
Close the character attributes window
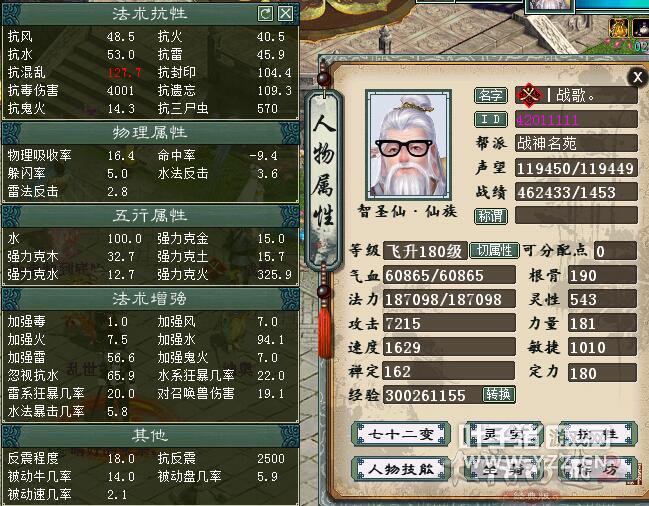(x=637, y=77)
